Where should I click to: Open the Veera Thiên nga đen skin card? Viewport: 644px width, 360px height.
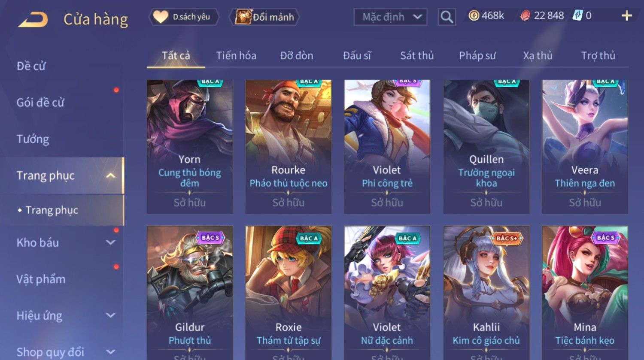pos(585,146)
